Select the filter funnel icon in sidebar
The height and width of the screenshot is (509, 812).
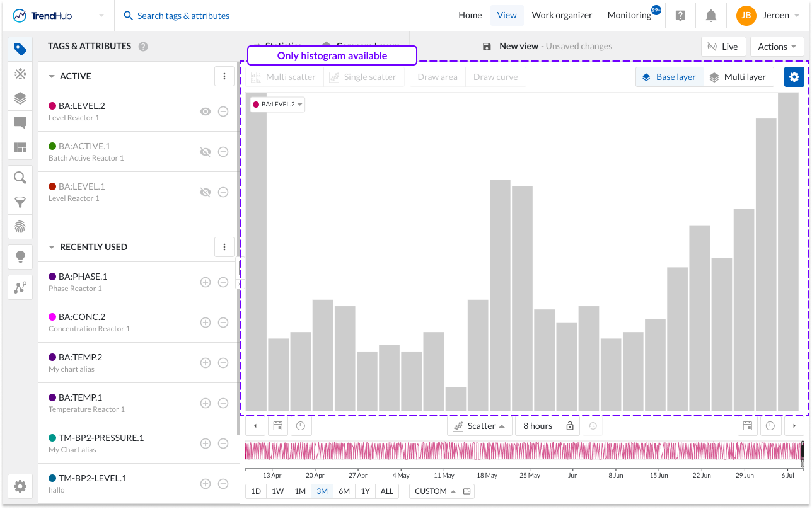pyautogui.click(x=20, y=202)
